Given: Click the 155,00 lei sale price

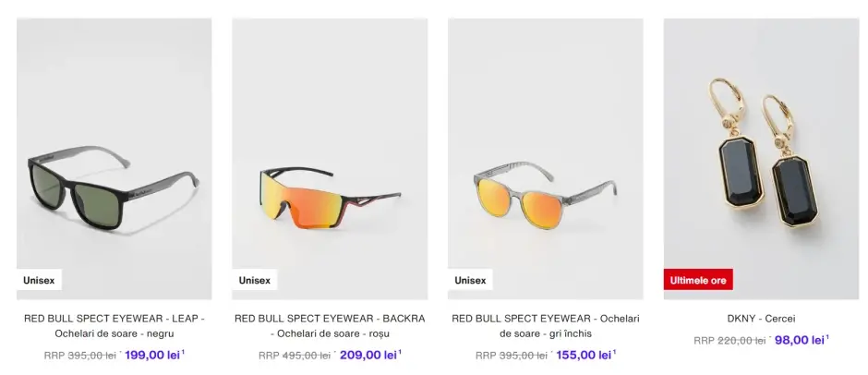Looking at the screenshot, I should click(x=584, y=355).
